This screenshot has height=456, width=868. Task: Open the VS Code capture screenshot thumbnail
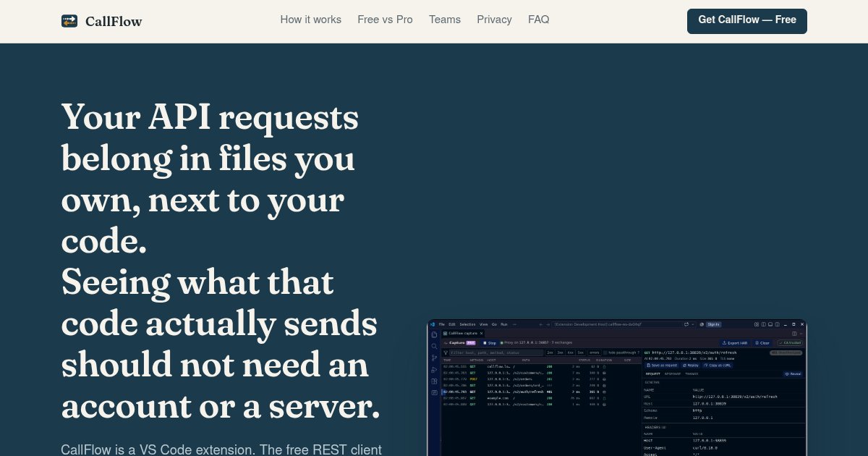pyautogui.click(x=617, y=388)
